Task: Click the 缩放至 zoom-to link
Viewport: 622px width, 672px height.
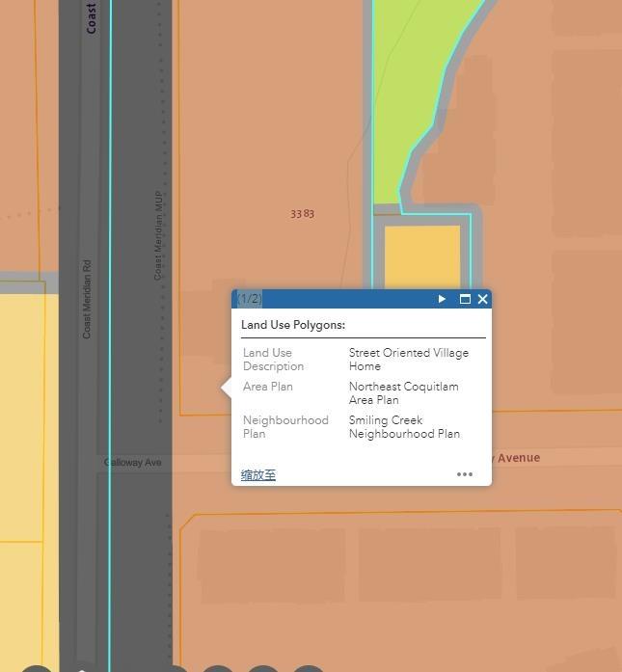Action: 258,474
